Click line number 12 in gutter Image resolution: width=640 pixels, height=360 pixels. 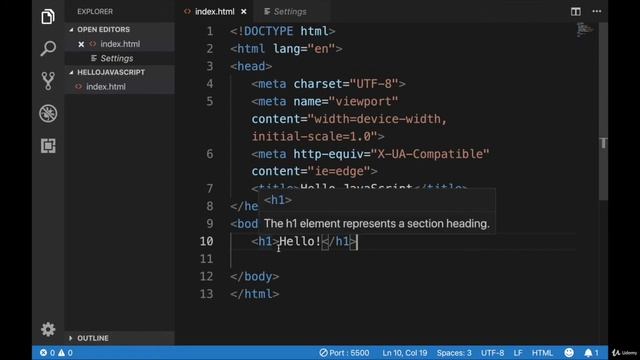[x=206, y=276]
